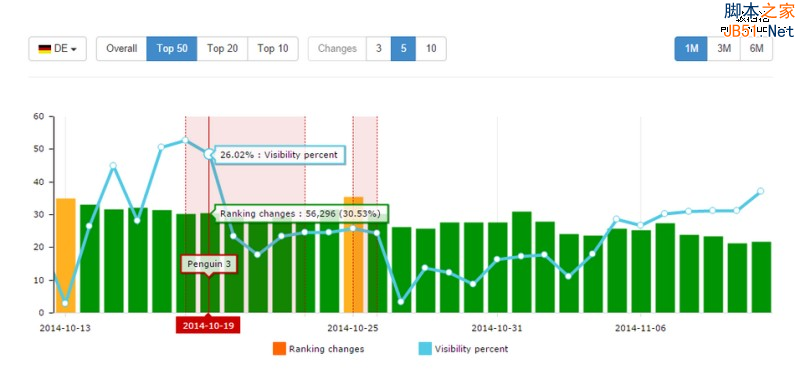Choose the Top 10 filter
The image size is (800, 379).
point(273,49)
